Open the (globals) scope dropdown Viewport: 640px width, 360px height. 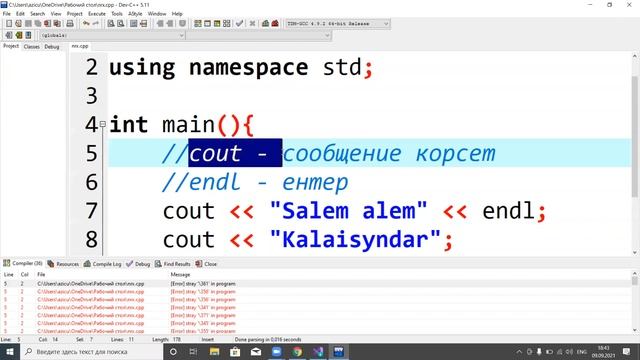[112, 36]
